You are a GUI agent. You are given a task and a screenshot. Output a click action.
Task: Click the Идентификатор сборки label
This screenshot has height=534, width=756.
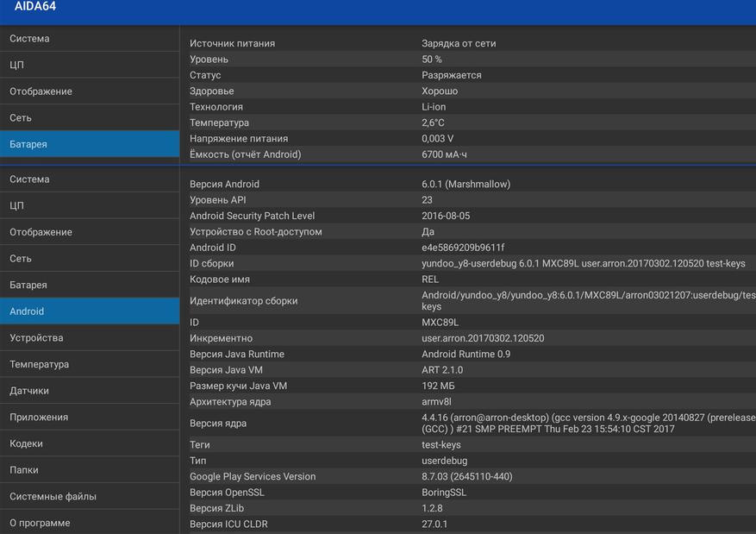click(x=243, y=301)
